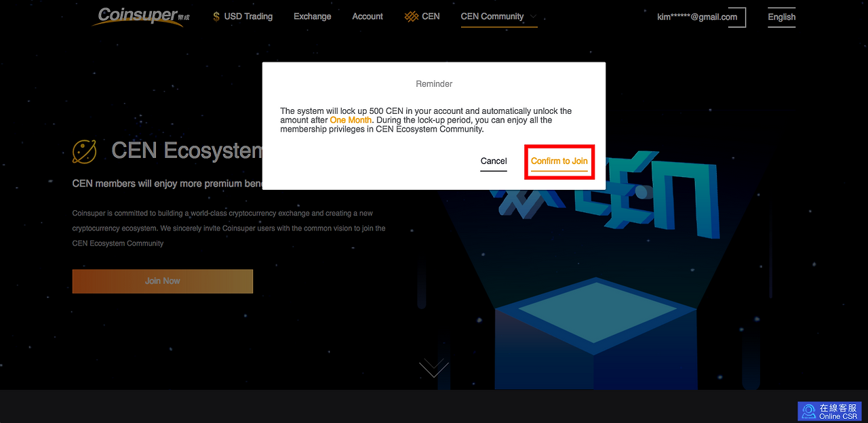Click the CEN token logo icon in the navbar
Viewport: 868px width, 423px height.
tap(411, 16)
